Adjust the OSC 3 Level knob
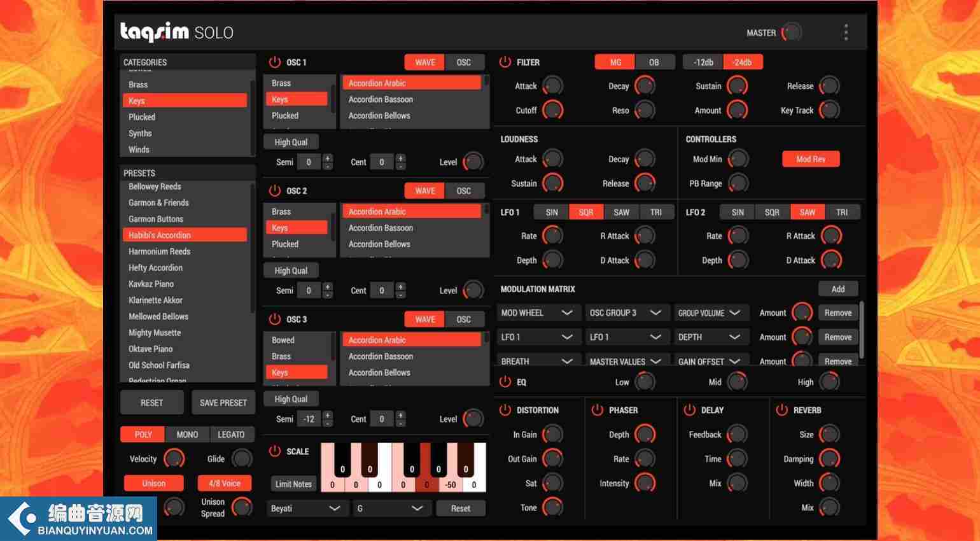The image size is (980, 541). (x=473, y=419)
